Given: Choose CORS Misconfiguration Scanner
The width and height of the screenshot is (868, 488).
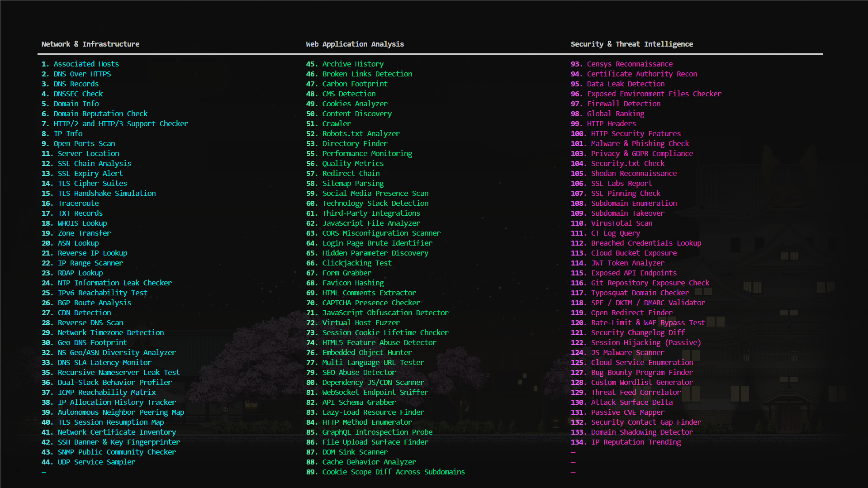Looking at the screenshot, I should pyautogui.click(x=381, y=233).
